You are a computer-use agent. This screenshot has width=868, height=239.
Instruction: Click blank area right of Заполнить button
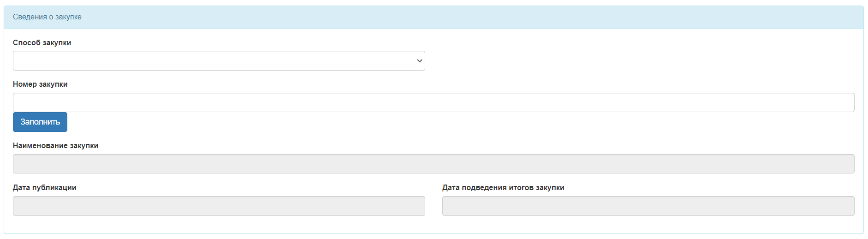[x=461, y=122]
